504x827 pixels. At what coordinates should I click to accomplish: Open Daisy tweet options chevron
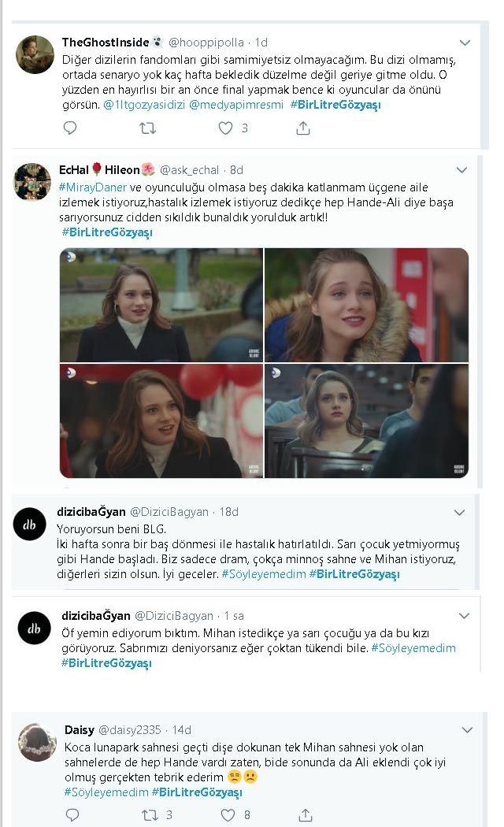tap(467, 730)
